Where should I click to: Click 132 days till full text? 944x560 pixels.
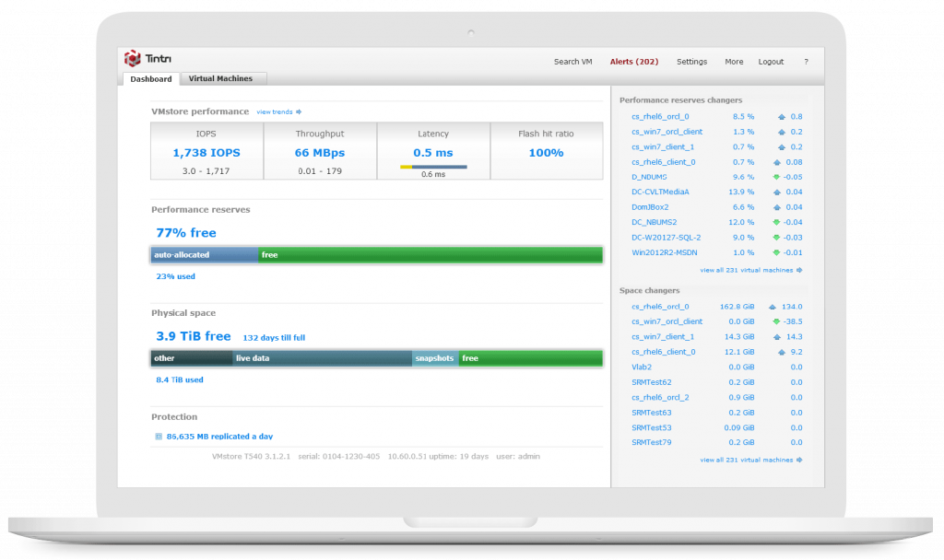274,338
